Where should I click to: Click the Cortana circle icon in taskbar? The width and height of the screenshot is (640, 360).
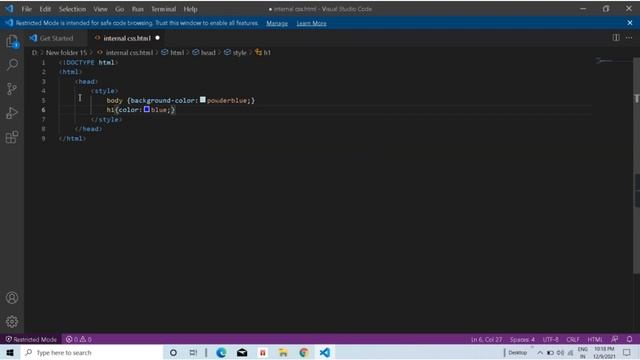pos(173,352)
